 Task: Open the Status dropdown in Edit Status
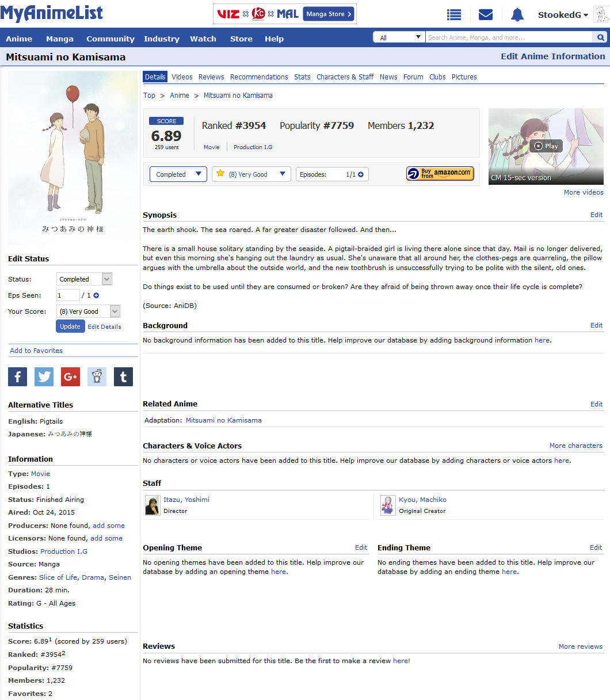(85, 279)
